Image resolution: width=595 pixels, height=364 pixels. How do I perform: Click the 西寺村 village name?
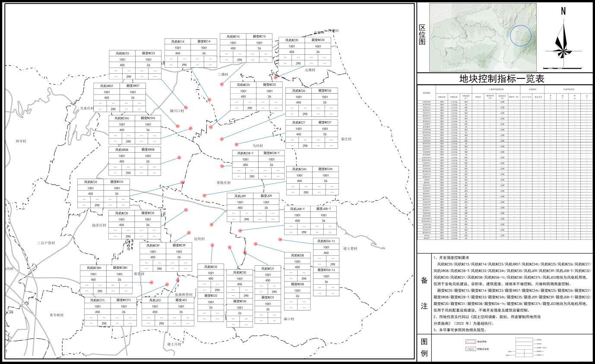pos(21,141)
